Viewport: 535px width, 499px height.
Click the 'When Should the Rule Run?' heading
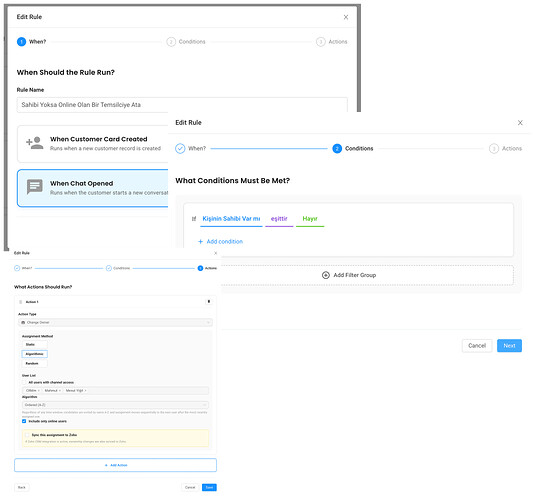pyautogui.click(x=66, y=72)
